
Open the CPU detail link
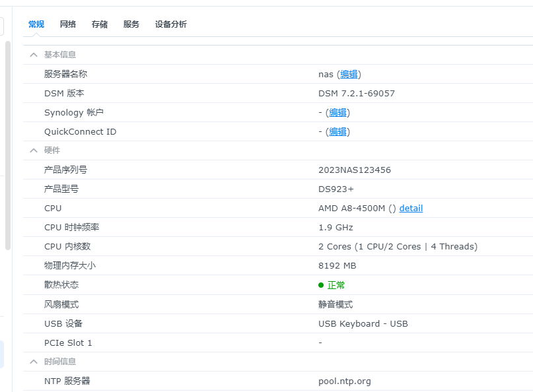point(411,208)
